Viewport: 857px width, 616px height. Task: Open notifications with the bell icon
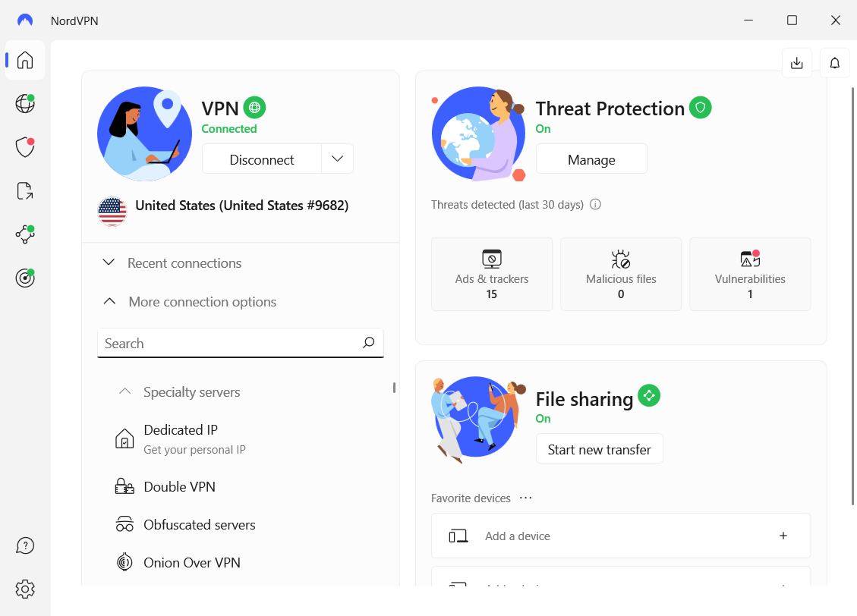835,62
